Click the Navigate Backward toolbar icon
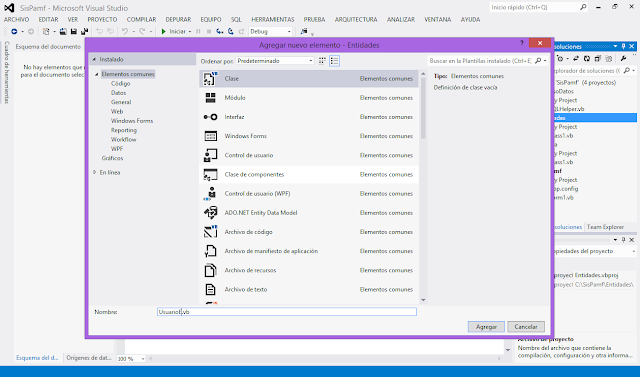 click(14, 31)
